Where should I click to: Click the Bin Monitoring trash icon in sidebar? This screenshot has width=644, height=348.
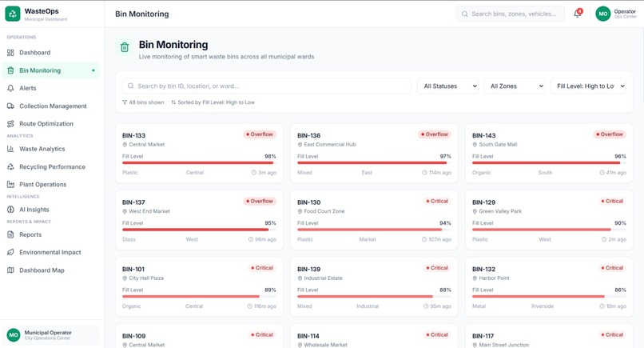(10, 70)
